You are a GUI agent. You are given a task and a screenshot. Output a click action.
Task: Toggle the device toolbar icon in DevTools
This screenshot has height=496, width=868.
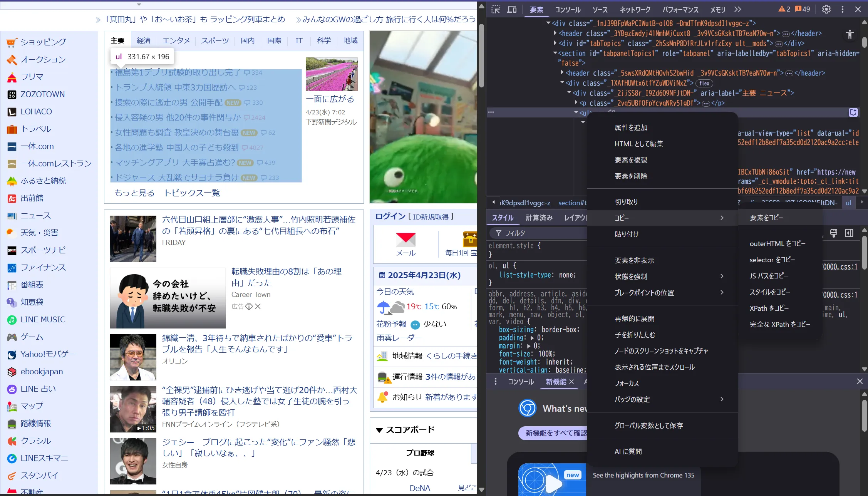click(x=512, y=10)
